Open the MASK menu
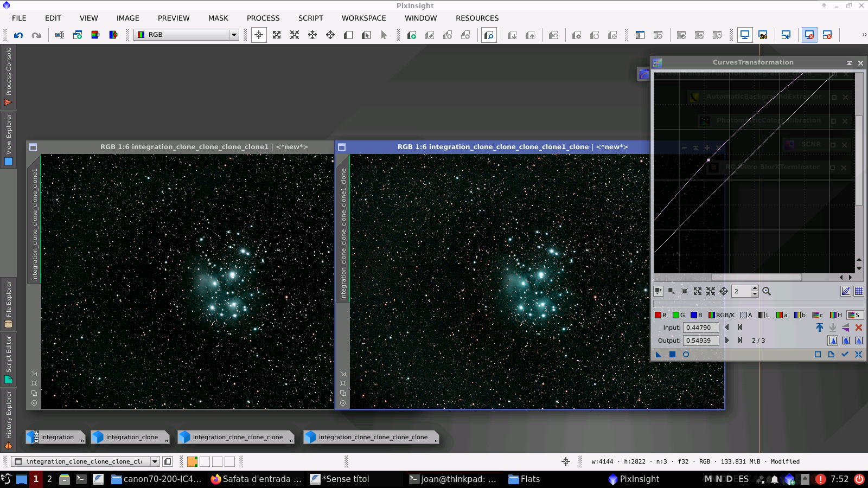The width and height of the screenshot is (868, 488). pos(218,18)
